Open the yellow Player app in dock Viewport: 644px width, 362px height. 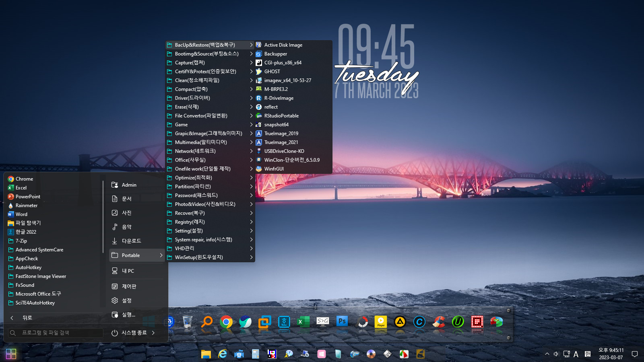point(381,322)
